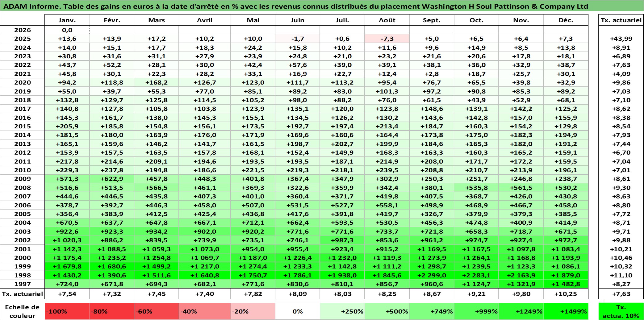The height and width of the screenshot is (320, 644).
Task: Click the 'Août' column header
Action: 387,20
